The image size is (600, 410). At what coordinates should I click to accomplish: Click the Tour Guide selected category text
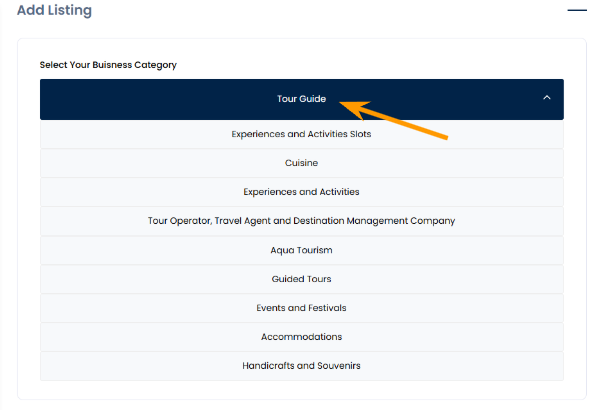[x=301, y=99]
